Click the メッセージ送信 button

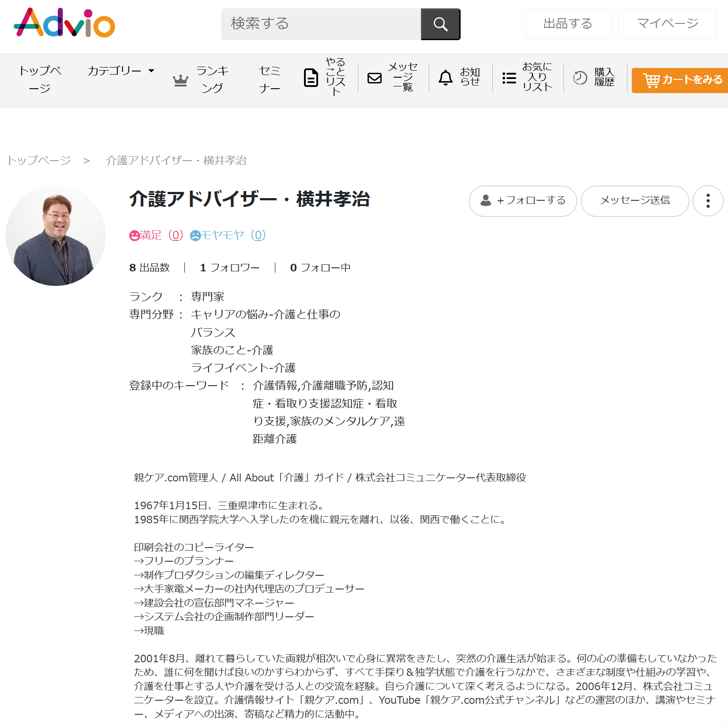coord(634,201)
